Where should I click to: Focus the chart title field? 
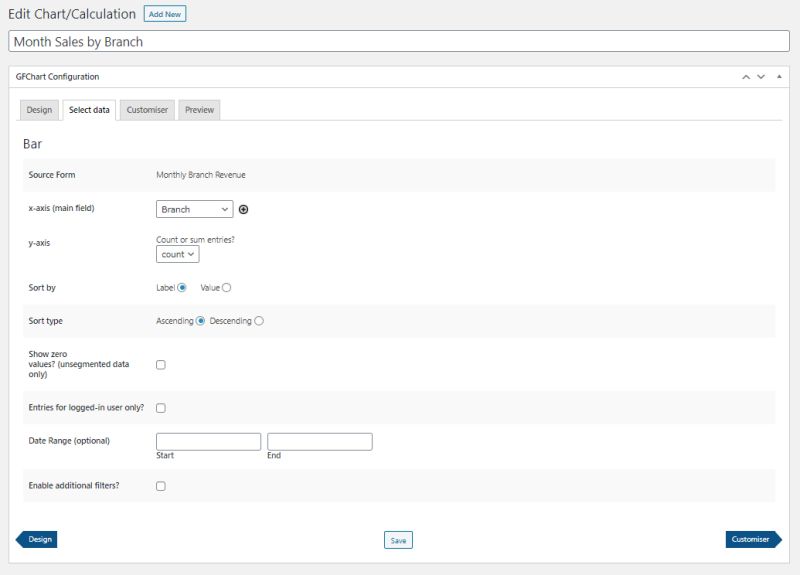pos(399,41)
